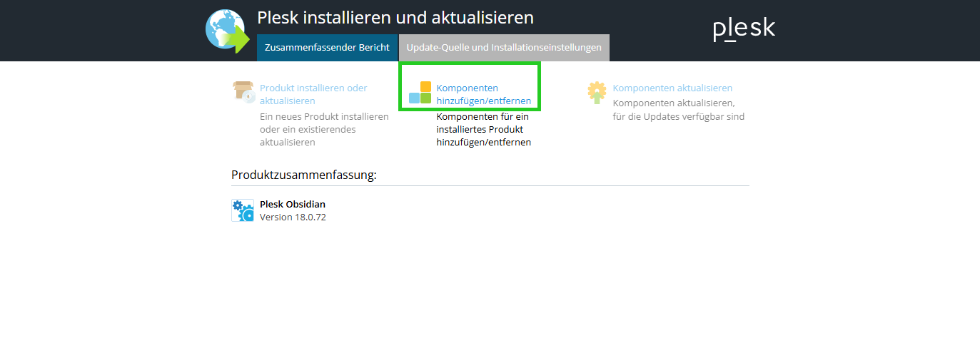The width and height of the screenshot is (980, 348).
Task: Click the Plesk Obsidian product name
Action: [293, 205]
